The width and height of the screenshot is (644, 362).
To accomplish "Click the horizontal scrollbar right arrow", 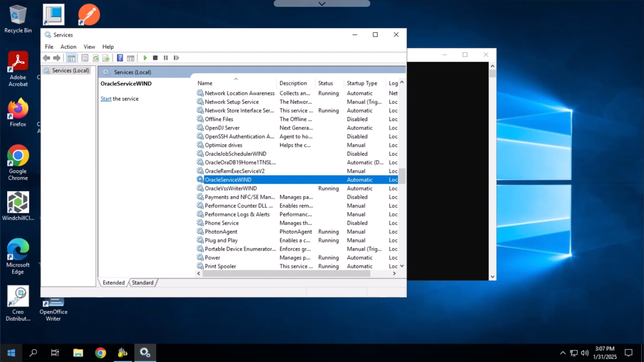I will (x=394, y=274).
